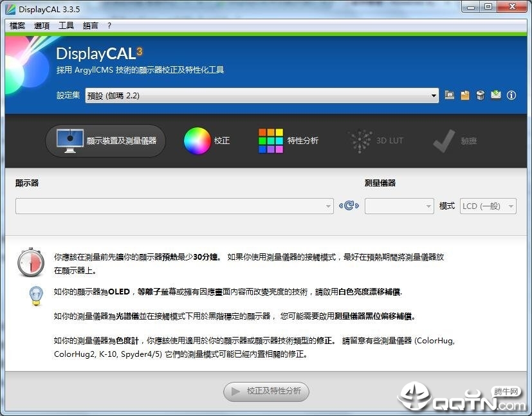The image size is (532, 416).
Task: Click the profile information icon
Action: (x=511, y=95)
